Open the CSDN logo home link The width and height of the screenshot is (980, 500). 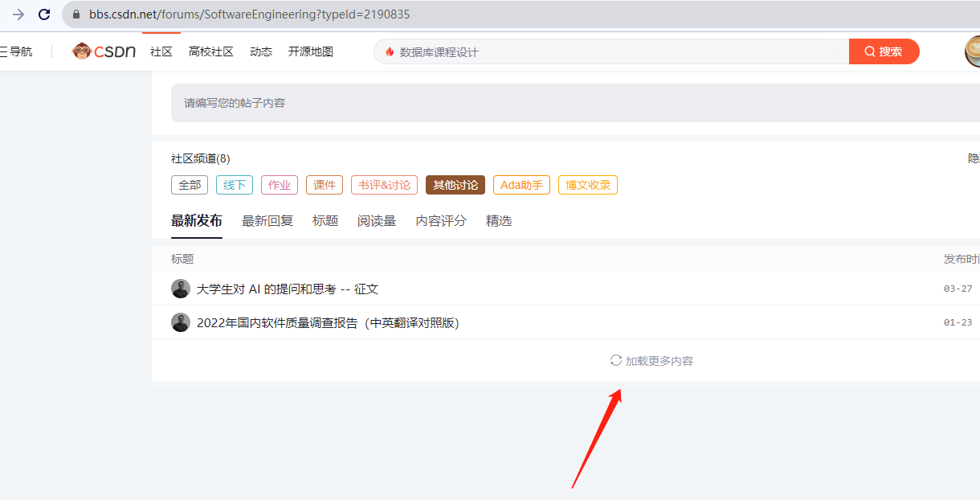[104, 51]
